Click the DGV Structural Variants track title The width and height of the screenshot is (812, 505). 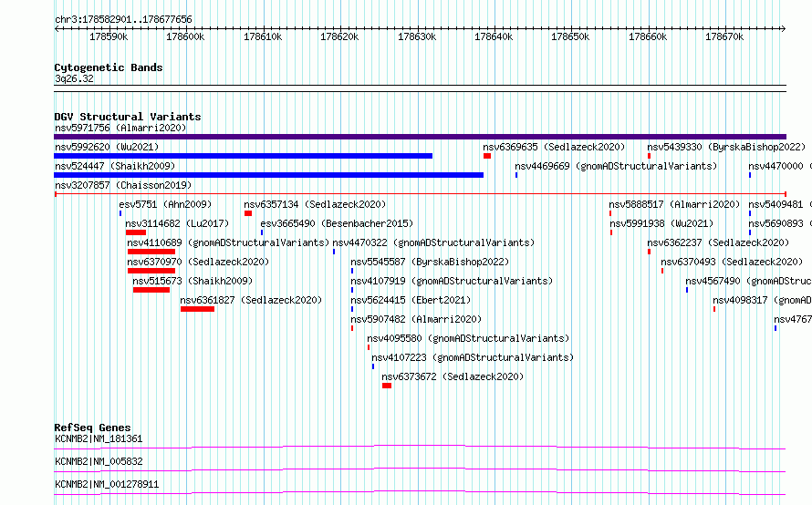(128, 117)
